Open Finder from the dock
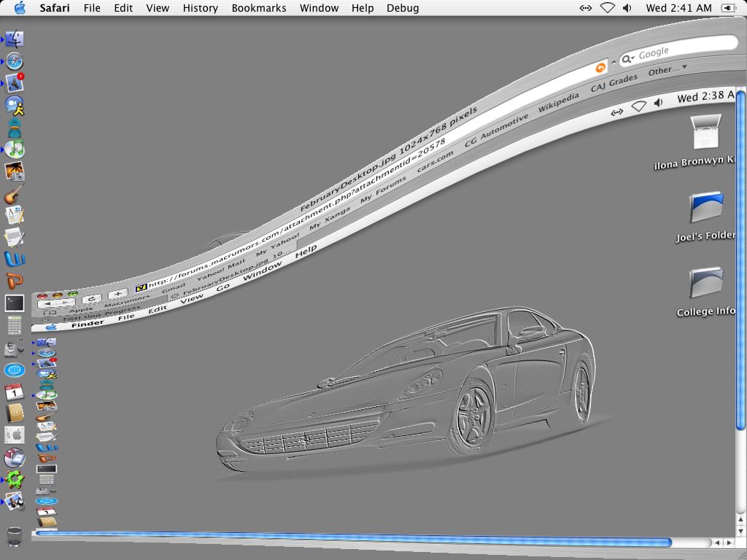The height and width of the screenshot is (560, 747). click(15, 39)
